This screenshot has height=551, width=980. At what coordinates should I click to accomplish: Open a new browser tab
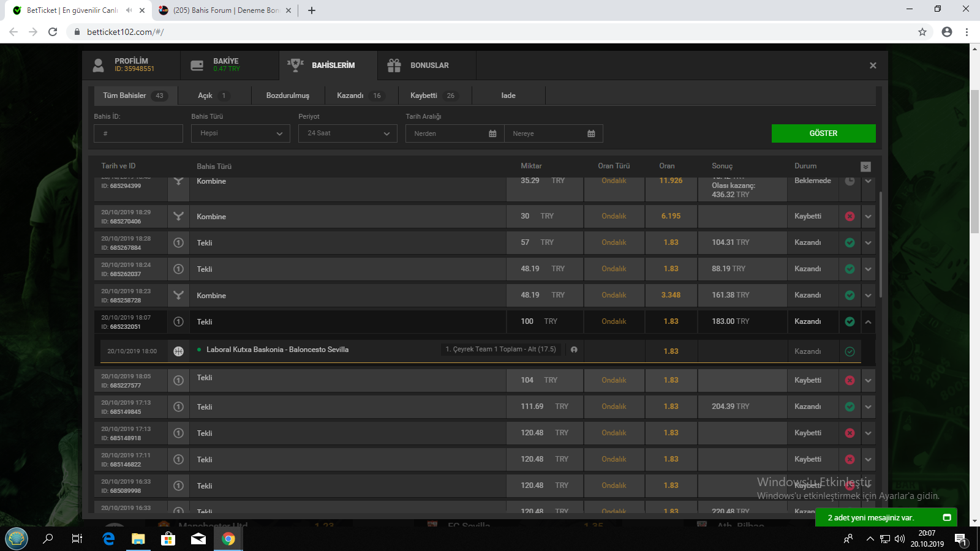(312, 10)
